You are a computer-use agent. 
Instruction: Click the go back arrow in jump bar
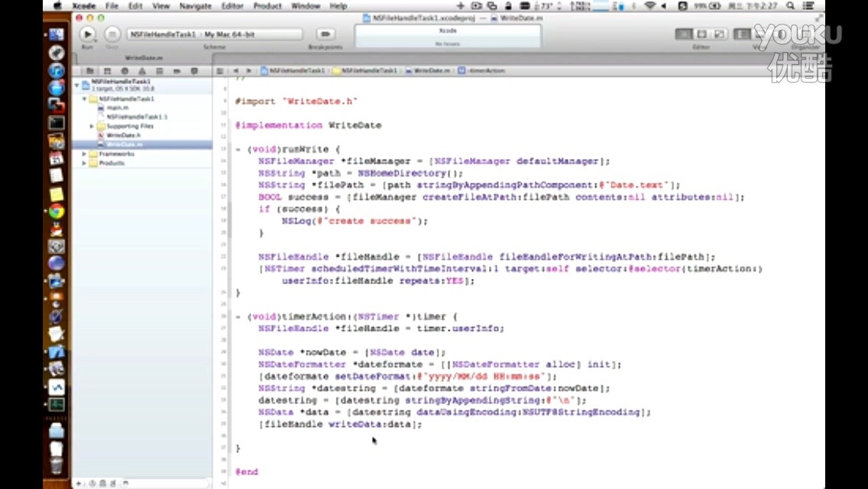(236, 71)
